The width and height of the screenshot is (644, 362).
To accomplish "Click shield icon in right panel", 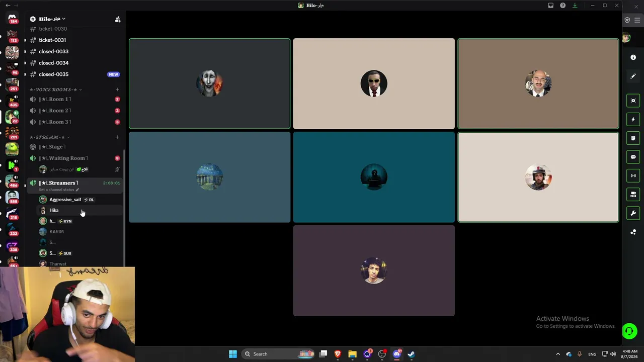I will [627, 20].
